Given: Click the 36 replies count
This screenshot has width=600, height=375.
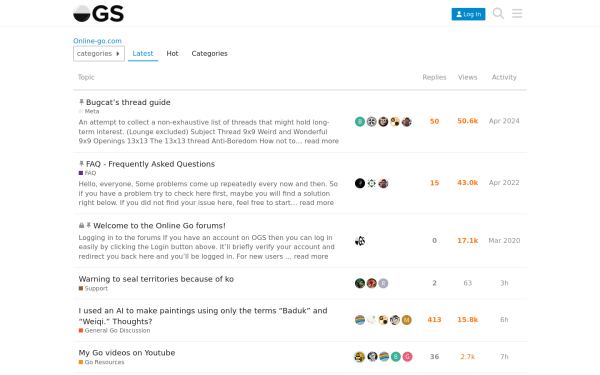Looking at the screenshot, I should click(434, 357).
